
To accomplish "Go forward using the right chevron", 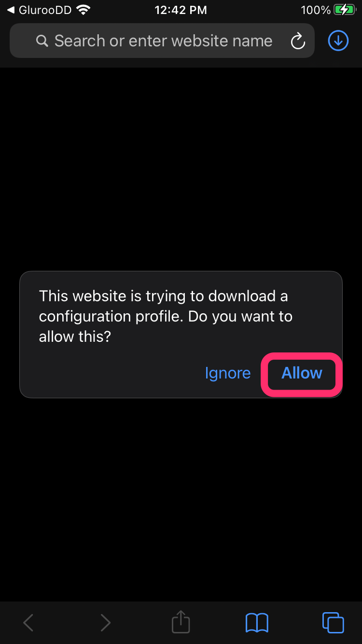I will click(105, 623).
